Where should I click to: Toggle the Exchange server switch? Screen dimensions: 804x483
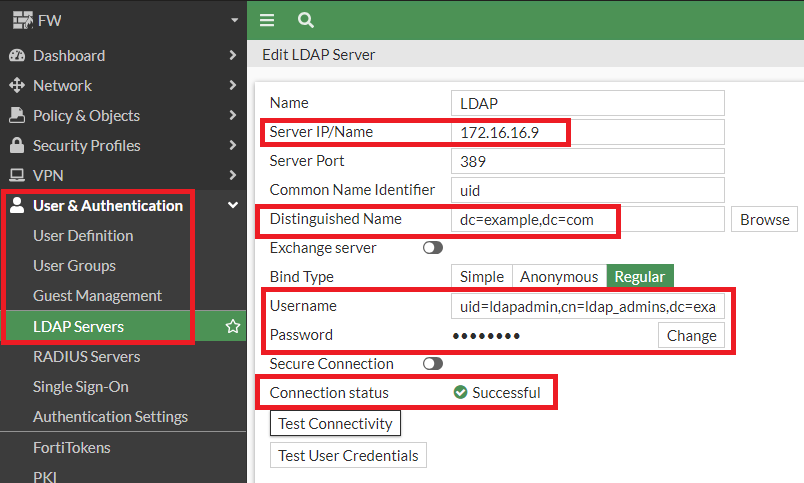click(x=433, y=248)
